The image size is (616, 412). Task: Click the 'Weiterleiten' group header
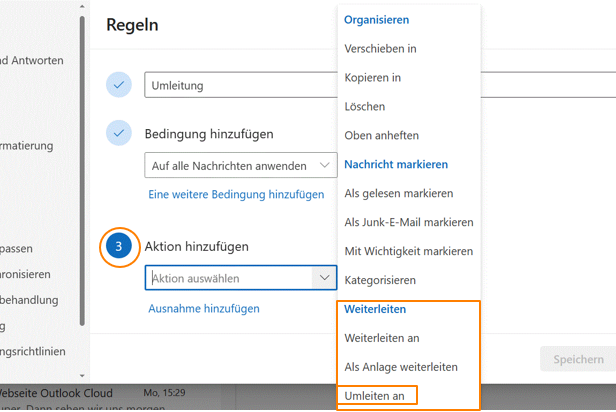pos(375,309)
